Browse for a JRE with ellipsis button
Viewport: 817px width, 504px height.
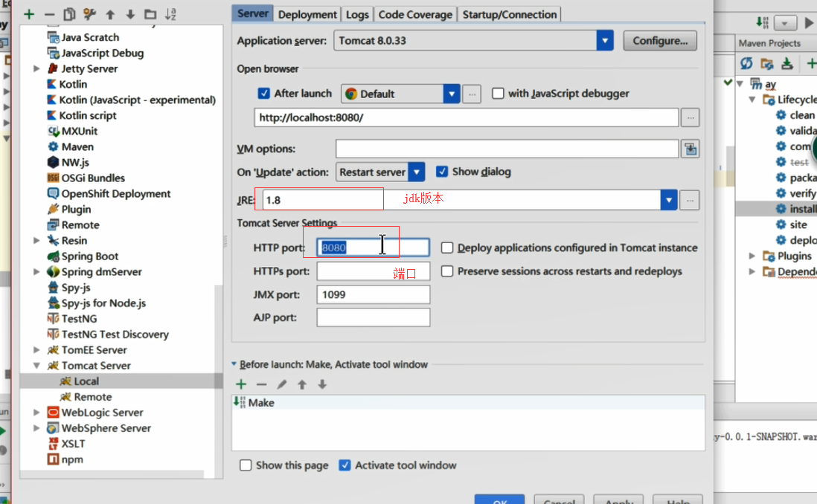tap(690, 200)
